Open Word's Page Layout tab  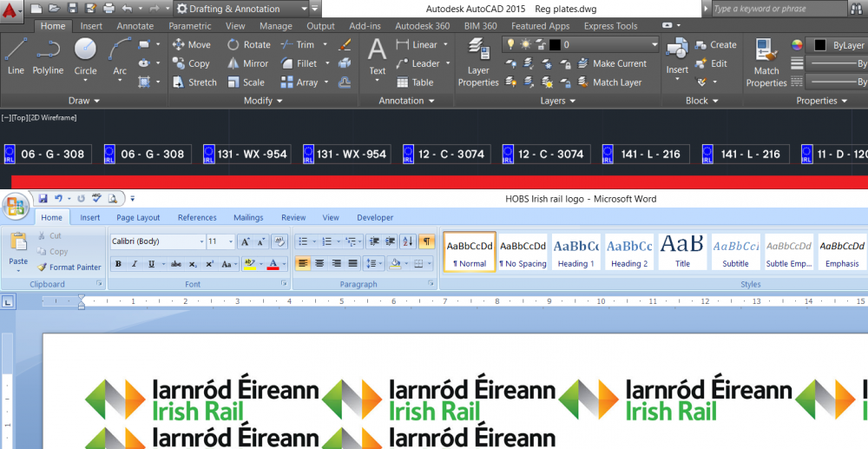(x=138, y=218)
